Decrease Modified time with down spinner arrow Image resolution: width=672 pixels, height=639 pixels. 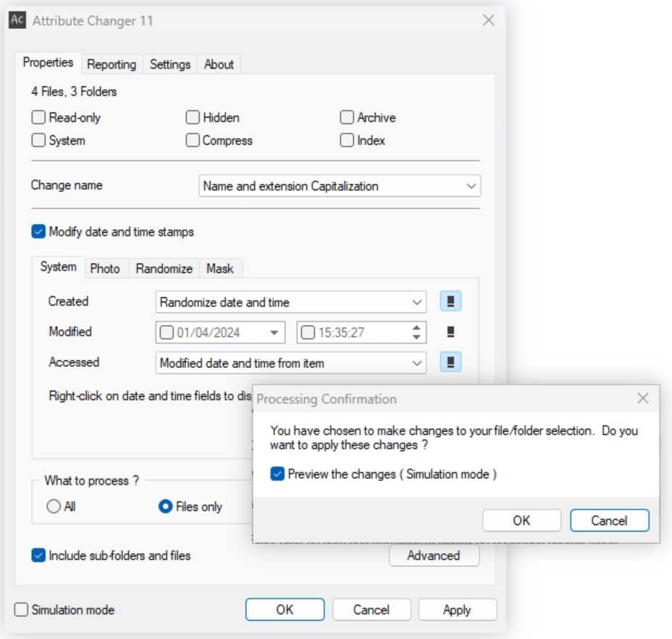(416, 338)
